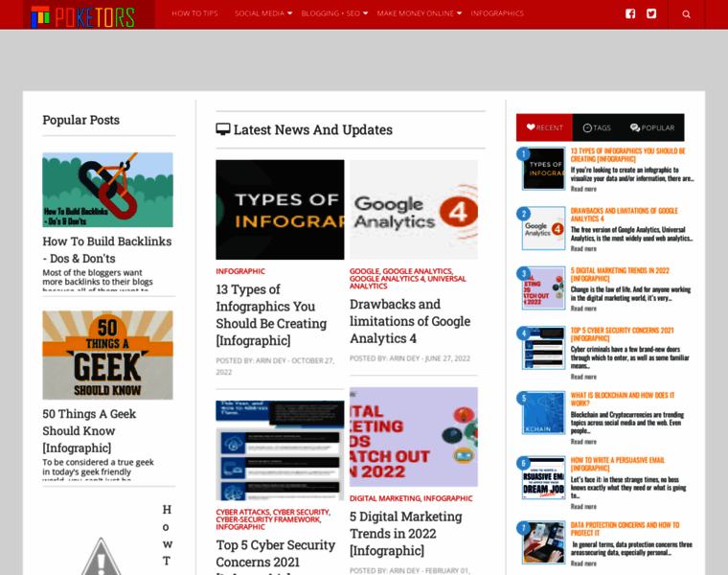
Task: Open recent item 3 digital marketing small thumbnail
Action: pyautogui.click(x=544, y=287)
